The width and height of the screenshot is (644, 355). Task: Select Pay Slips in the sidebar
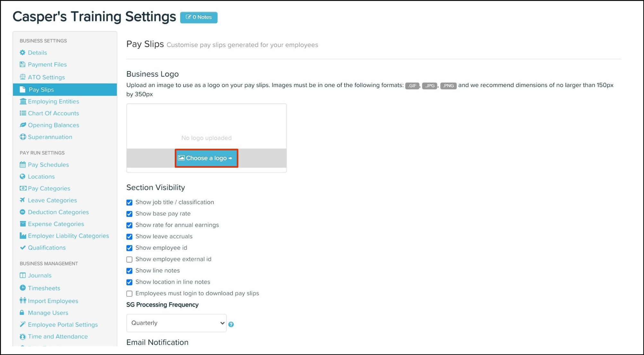click(x=41, y=90)
